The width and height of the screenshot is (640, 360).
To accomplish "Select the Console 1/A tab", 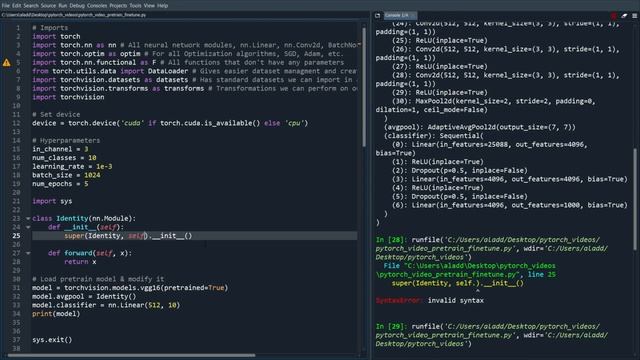I will pyautogui.click(x=400, y=16).
